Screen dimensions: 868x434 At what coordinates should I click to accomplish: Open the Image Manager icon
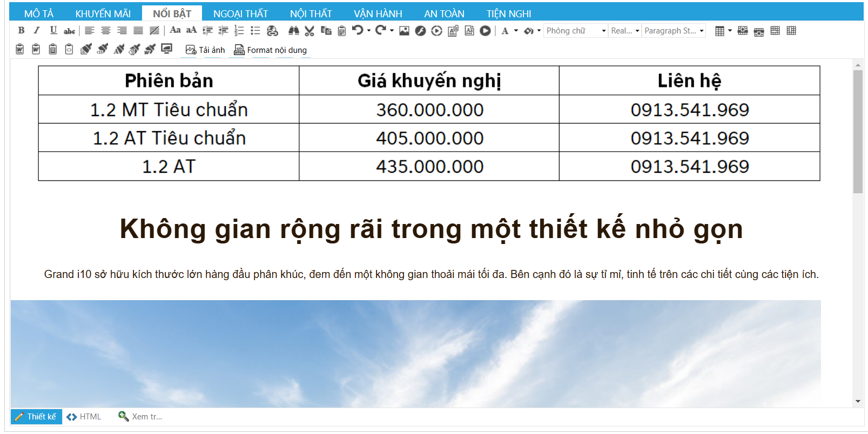(x=404, y=31)
